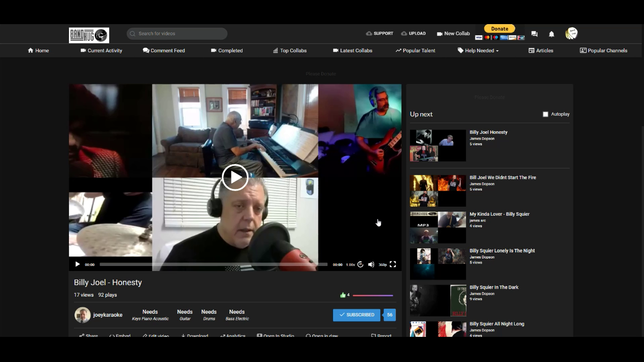The width and height of the screenshot is (644, 362).
Task: Click the james arc uploader name
Action: tap(477, 220)
